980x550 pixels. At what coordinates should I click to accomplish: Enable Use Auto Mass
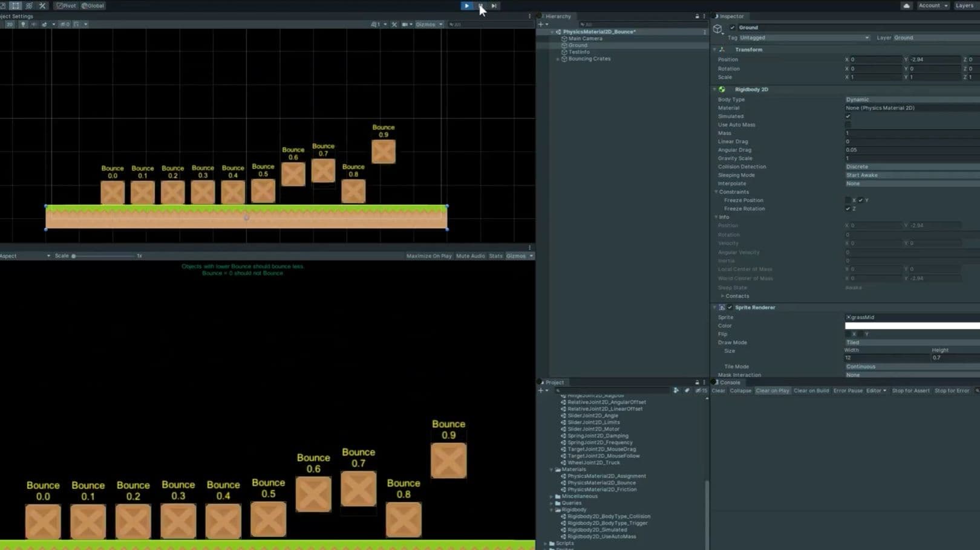coord(848,125)
